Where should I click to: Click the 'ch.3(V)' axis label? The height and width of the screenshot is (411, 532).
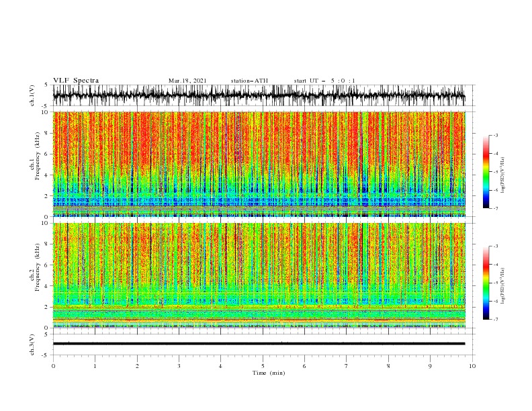pyautogui.click(x=32, y=345)
